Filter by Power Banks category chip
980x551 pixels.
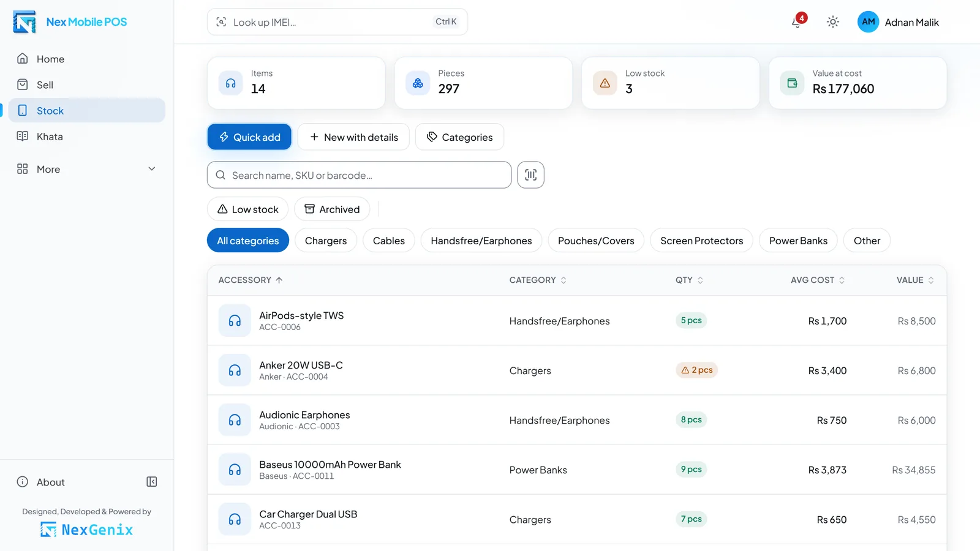(x=798, y=241)
